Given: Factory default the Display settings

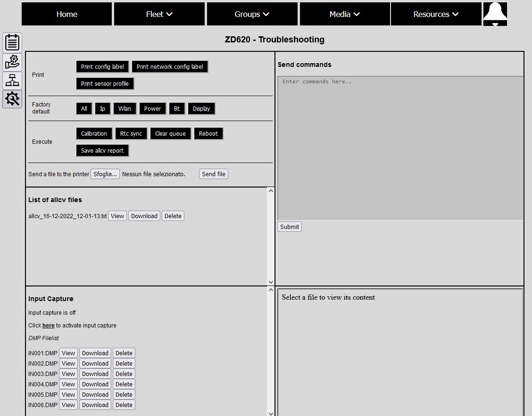Looking at the screenshot, I should (x=201, y=109).
